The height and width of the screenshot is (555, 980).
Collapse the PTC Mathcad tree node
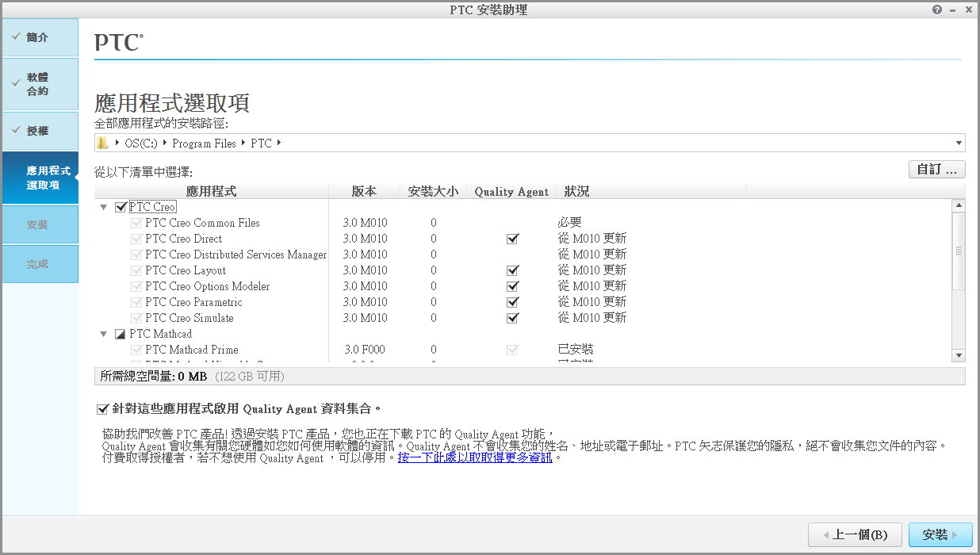[x=103, y=334]
